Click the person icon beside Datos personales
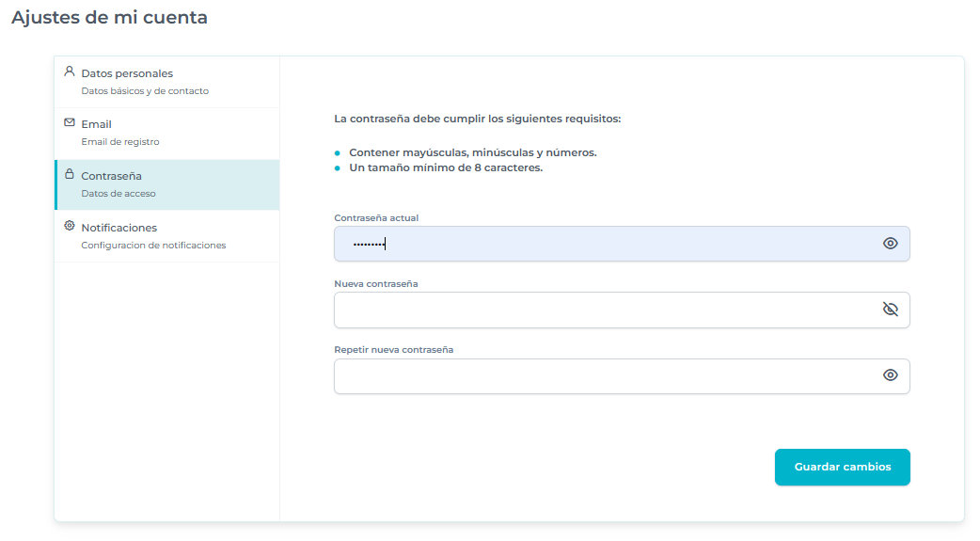Screen dimensions: 980x541 click(69, 72)
